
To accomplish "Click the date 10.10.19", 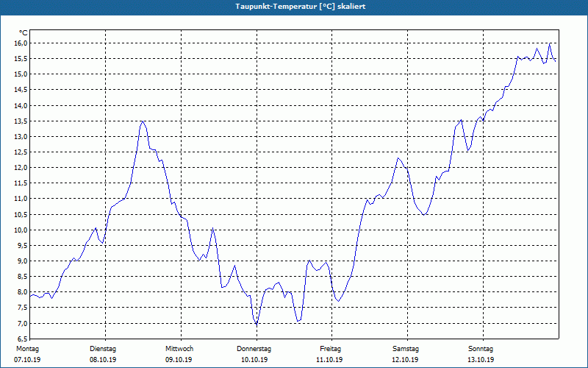I will click(x=254, y=360).
